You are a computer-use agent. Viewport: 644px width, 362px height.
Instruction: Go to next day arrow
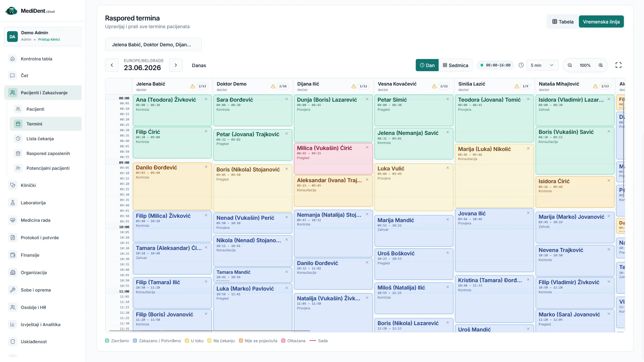tap(176, 65)
